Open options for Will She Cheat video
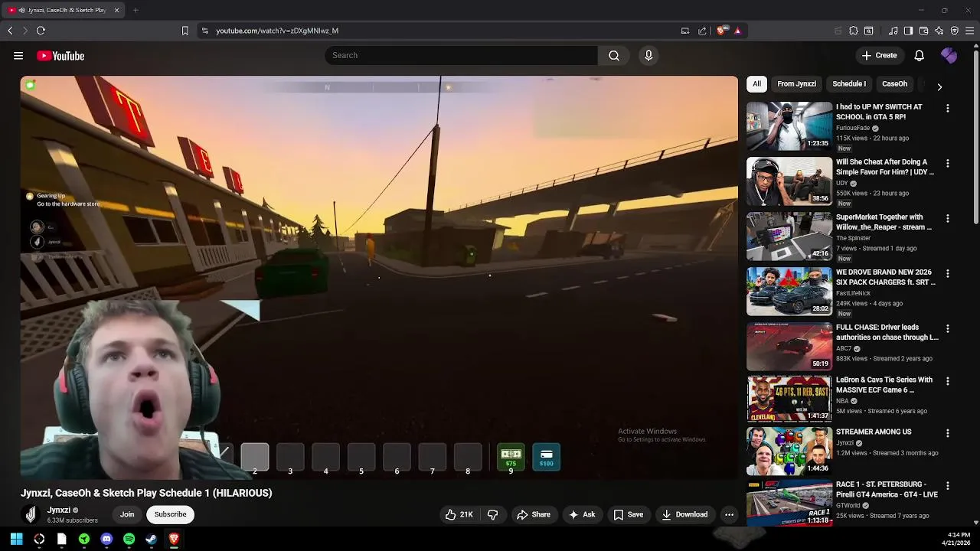 (x=948, y=164)
